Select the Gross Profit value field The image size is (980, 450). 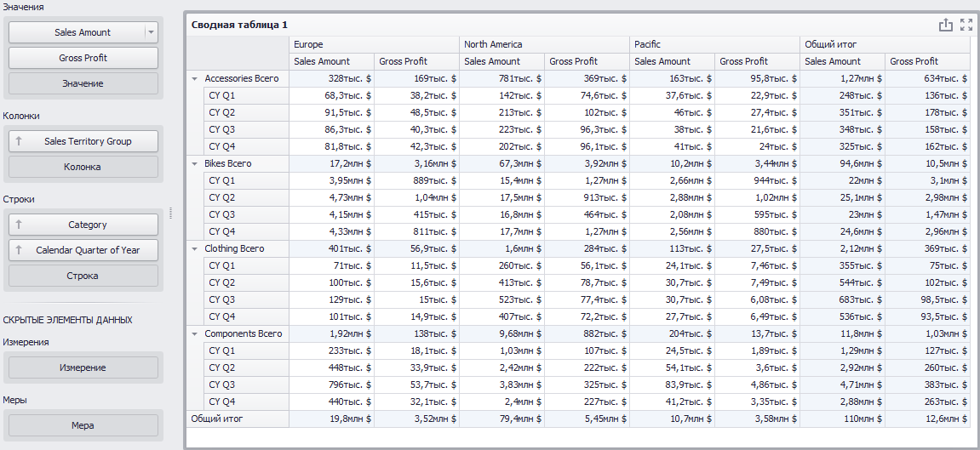(x=83, y=58)
